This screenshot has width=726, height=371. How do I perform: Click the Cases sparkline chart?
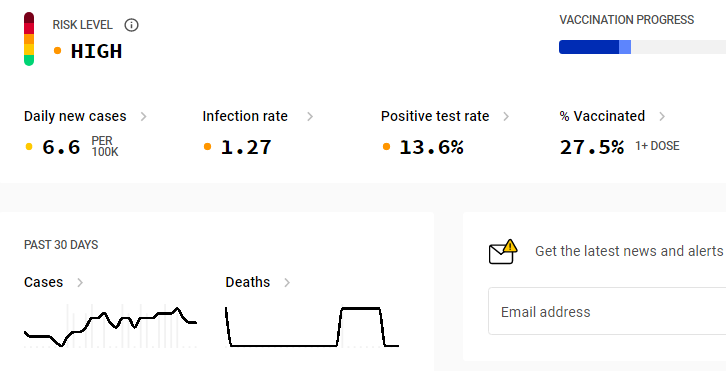pos(111,326)
